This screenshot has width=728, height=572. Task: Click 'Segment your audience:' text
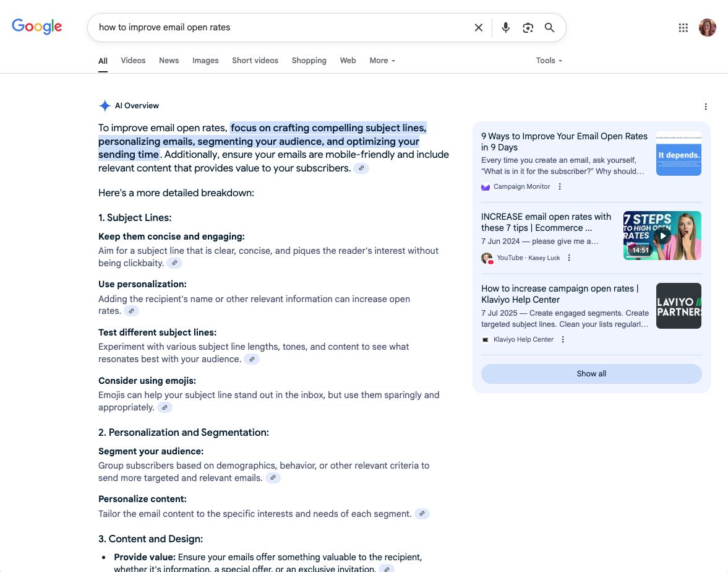point(151,451)
